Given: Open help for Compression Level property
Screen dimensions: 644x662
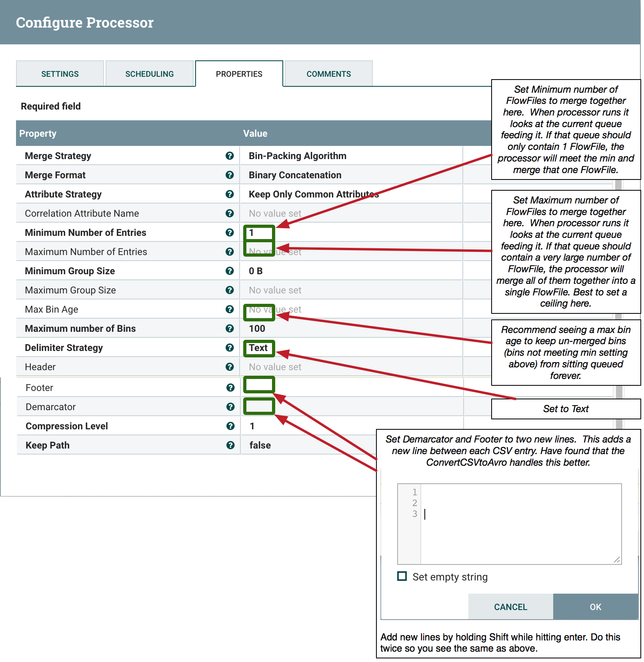Looking at the screenshot, I should tap(230, 426).
